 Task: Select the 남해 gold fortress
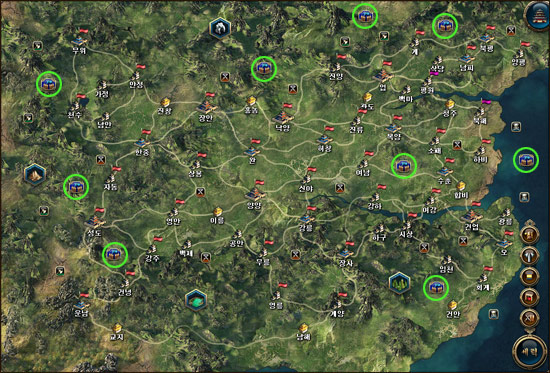[x=304, y=328]
